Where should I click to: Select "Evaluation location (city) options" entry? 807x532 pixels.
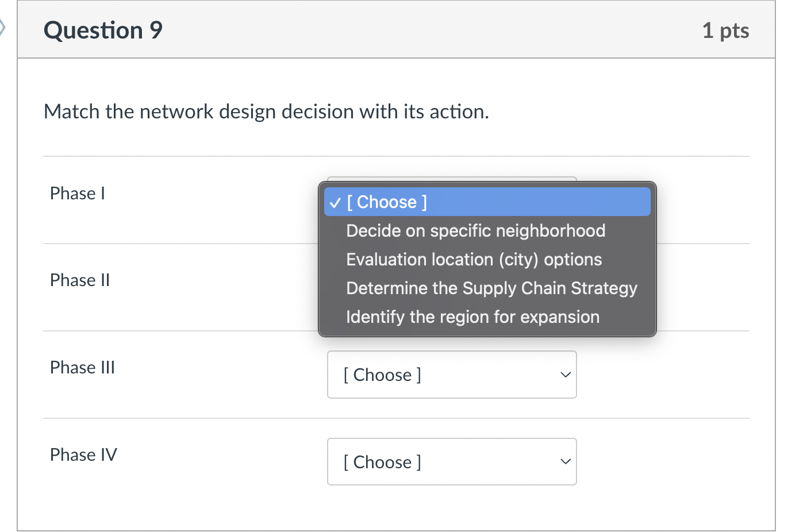474,260
